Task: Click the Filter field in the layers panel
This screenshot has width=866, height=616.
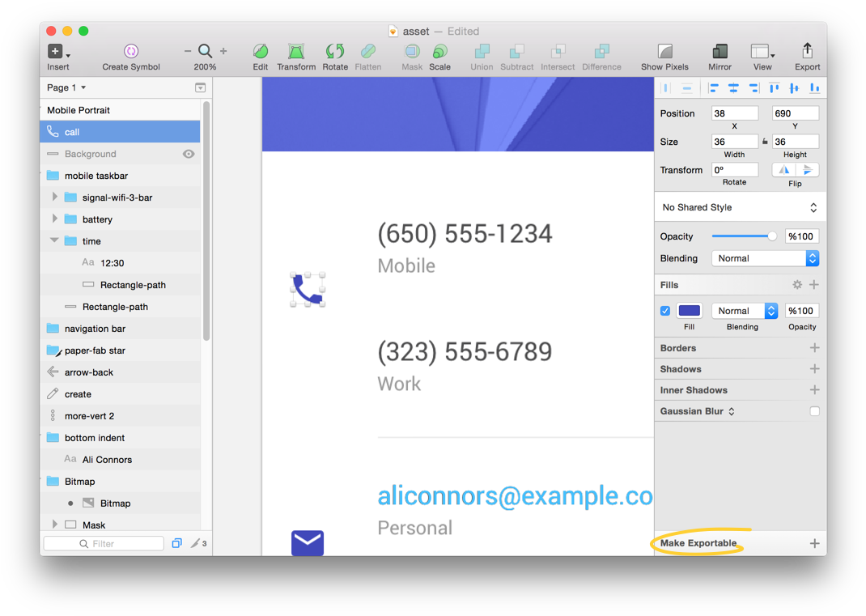Action: [x=104, y=543]
